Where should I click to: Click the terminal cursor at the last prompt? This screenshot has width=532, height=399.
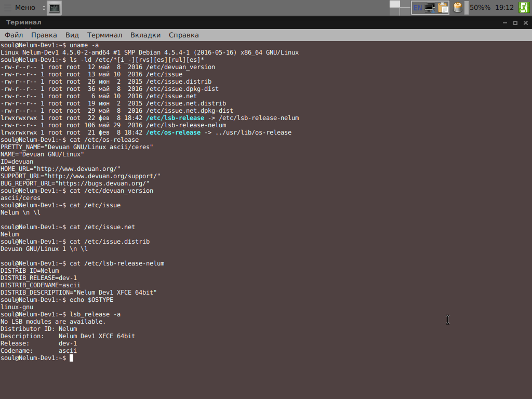[x=71, y=358]
